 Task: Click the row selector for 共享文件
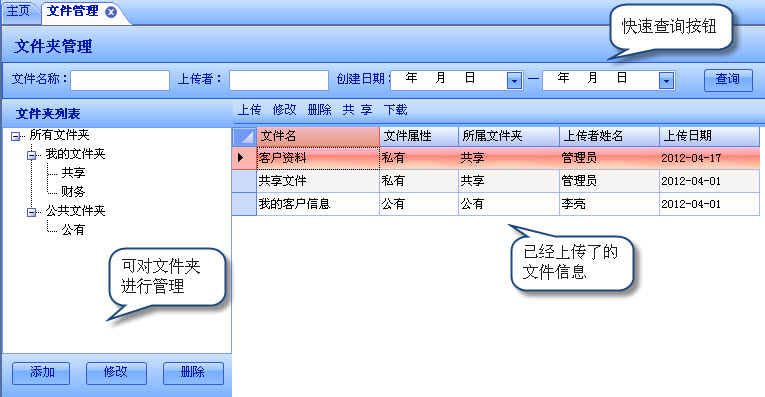click(244, 181)
